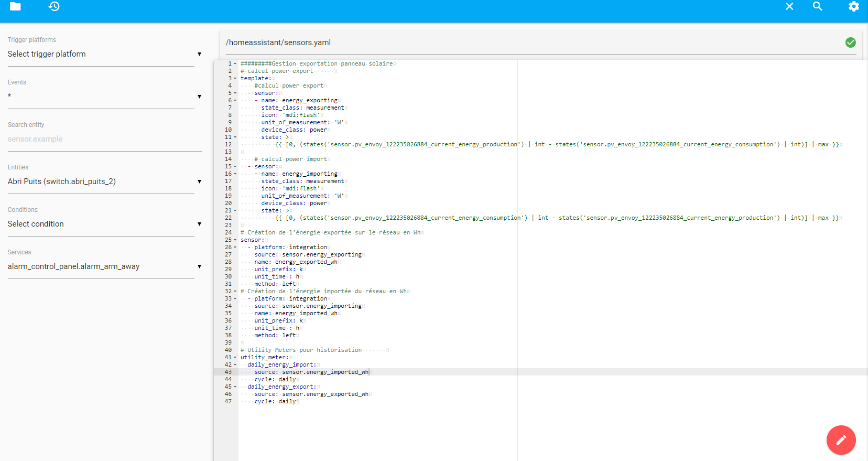This screenshot has width=868, height=461.
Task: Open the Events dropdown
Action: click(105, 97)
